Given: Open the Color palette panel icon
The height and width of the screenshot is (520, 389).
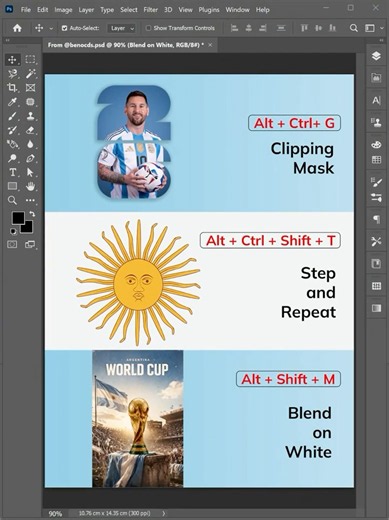Looking at the screenshot, I should pos(376,145).
